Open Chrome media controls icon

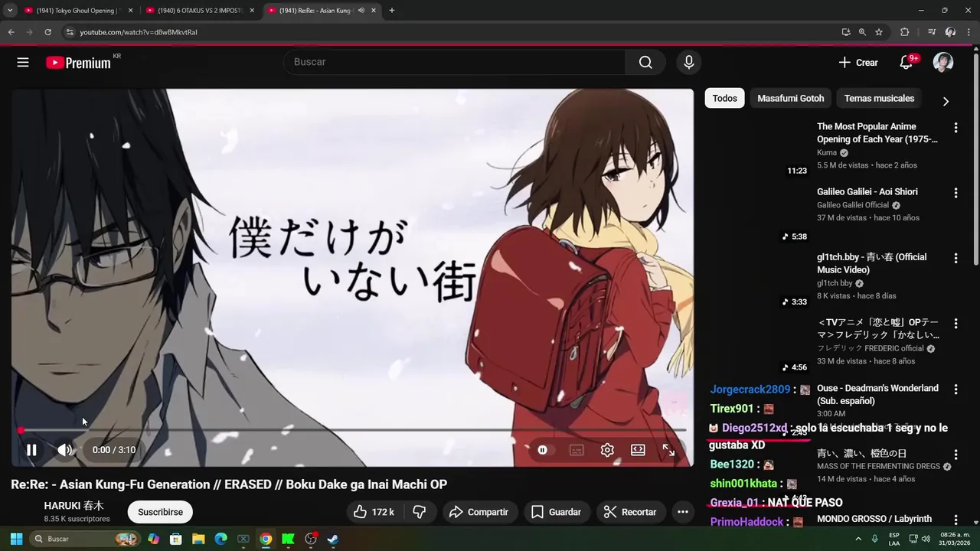pyautogui.click(x=932, y=32)
